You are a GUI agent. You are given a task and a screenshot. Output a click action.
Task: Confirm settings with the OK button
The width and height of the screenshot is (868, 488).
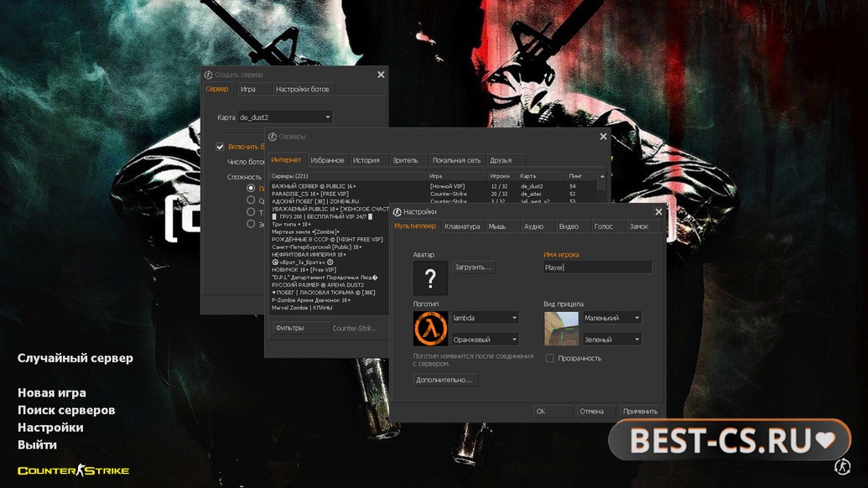pyautogui.click(x=553, y=411)
